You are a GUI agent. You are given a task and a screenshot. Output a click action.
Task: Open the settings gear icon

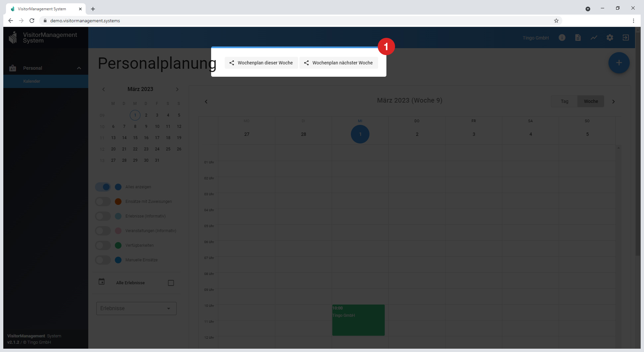click(x=609, y=38)
